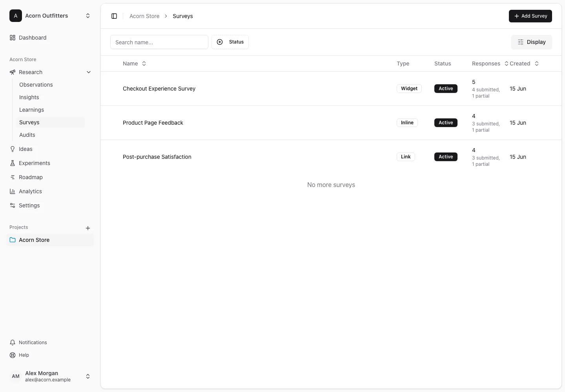Viewport: 565px width, 392px height.
Task: Toggle the sidebar panel icon
Action: tap(114, 16)
